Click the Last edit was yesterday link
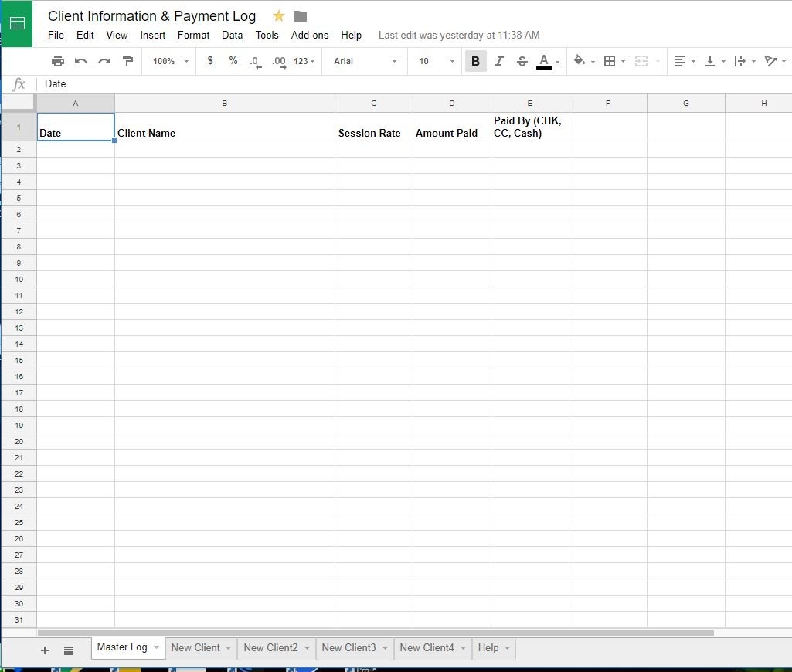The image size is (792, 672). [459, 35]
